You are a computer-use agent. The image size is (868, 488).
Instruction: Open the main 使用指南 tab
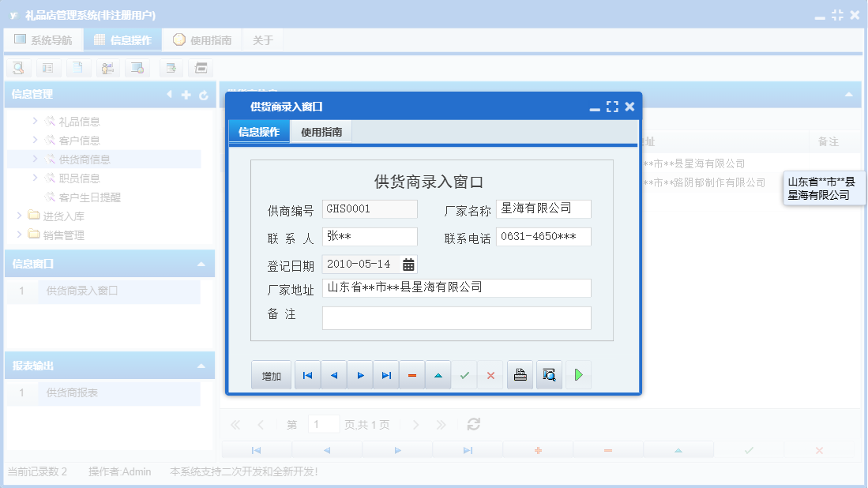202,39
